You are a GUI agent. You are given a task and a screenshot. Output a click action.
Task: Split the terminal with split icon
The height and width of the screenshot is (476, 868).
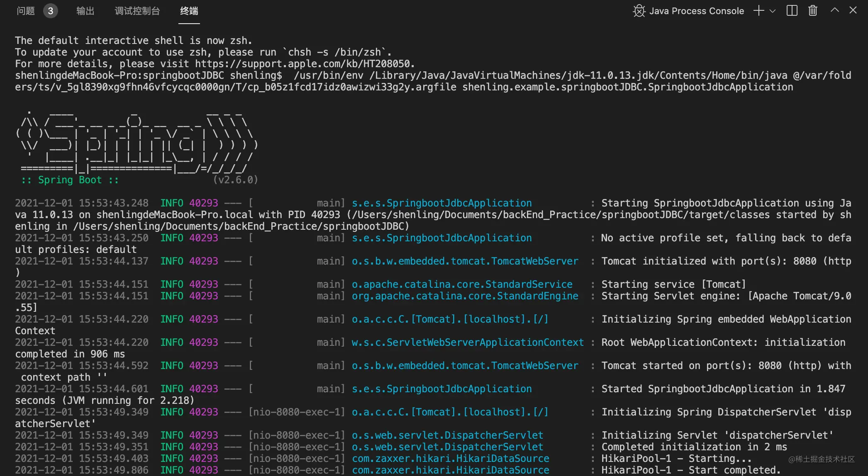click(x=792, y=11)
